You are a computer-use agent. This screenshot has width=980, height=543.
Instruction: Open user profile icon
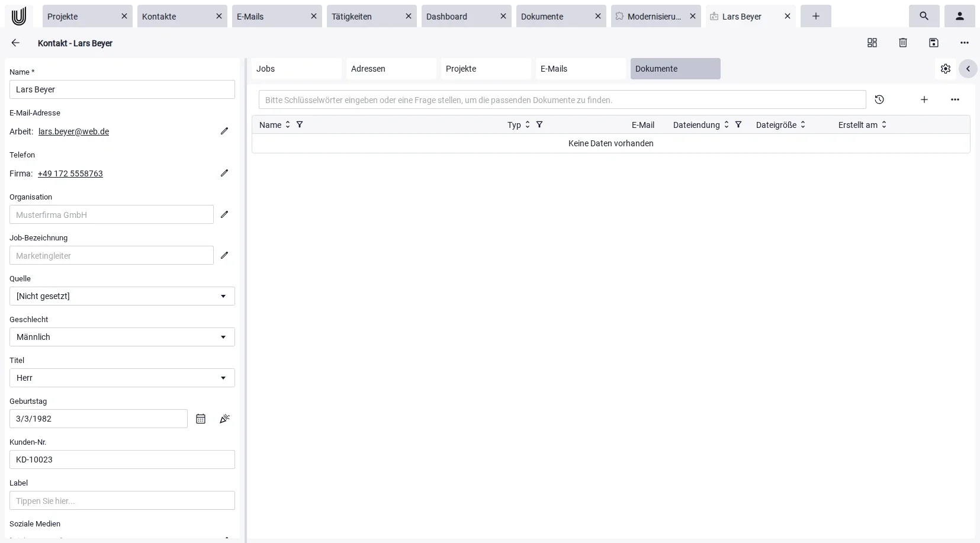click(x=960, y=16)
